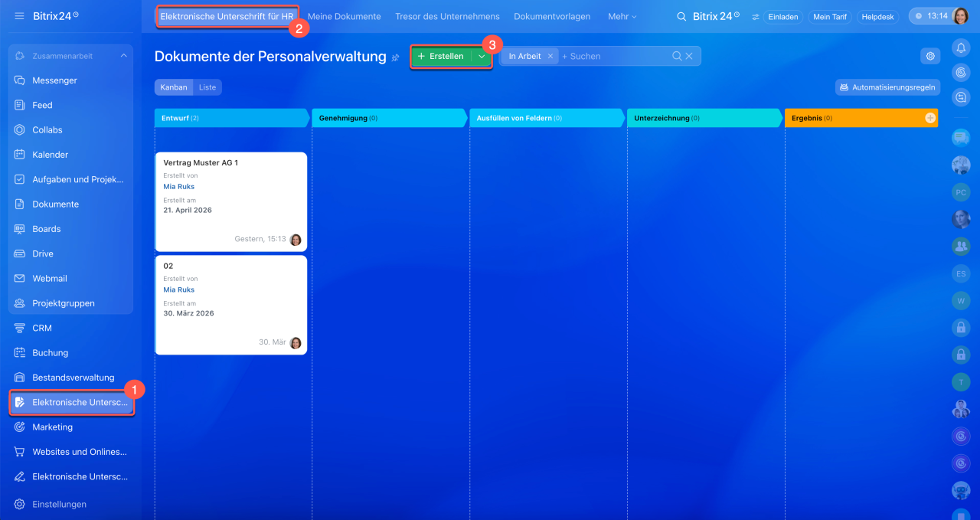Open Helpdesk
This screenshot has height=520, width=980.
[x=877, y=17]
